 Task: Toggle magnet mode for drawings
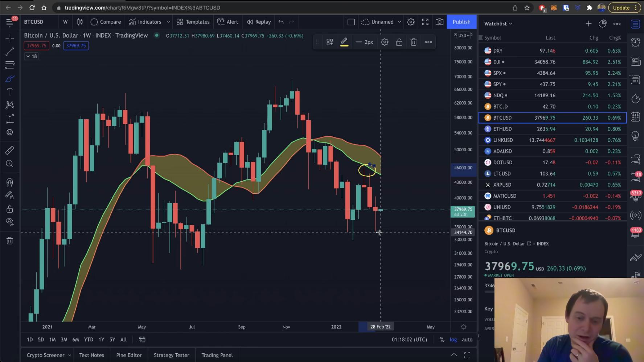click(10, 182)
